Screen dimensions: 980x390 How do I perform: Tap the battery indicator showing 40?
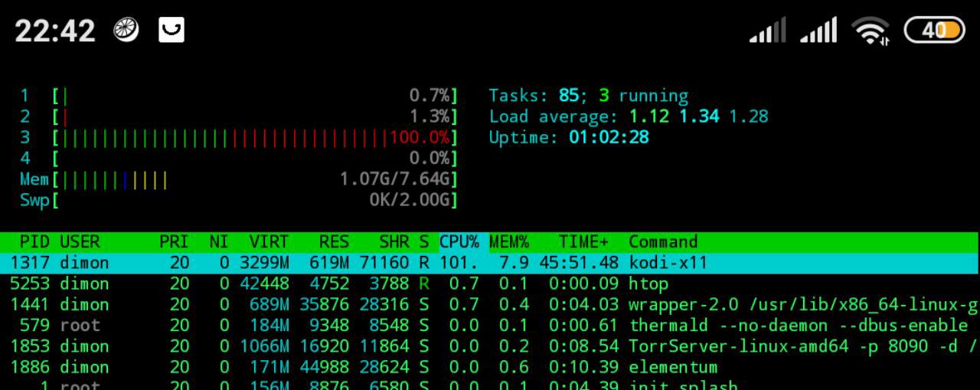[x=934, y=30]
